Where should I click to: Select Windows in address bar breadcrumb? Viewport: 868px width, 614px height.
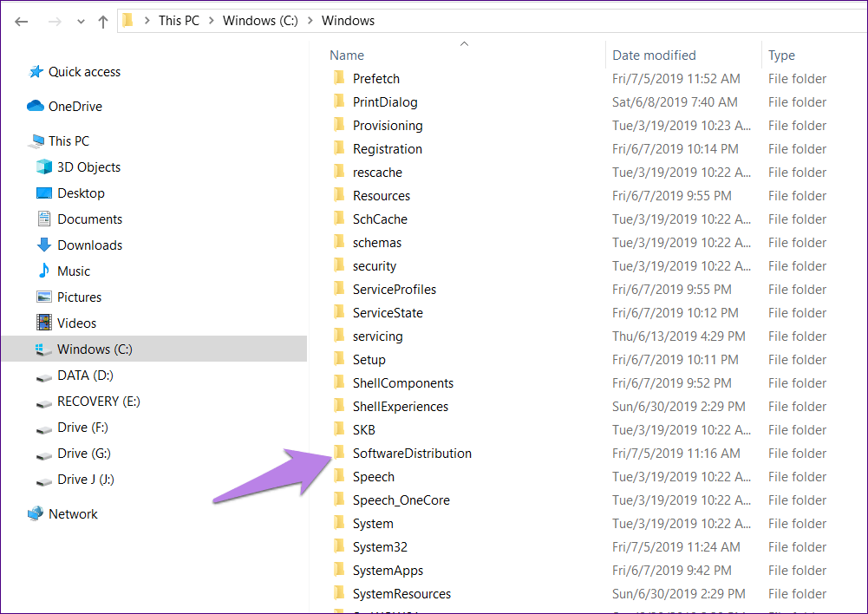[349, 21]
